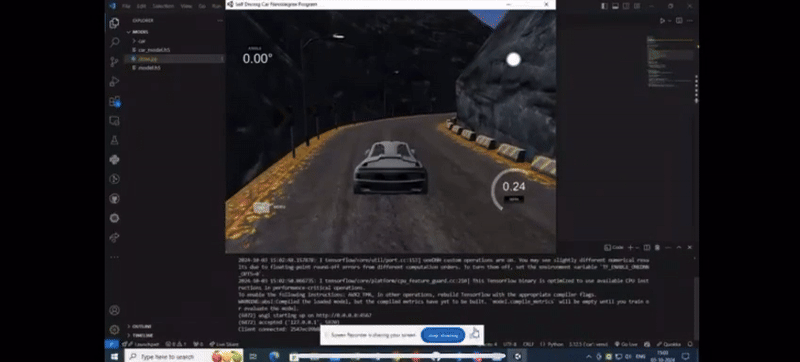Click the UTF-8 encoding status entry
800x362 pixels.
pyautogui.click(x=510, y=344)
